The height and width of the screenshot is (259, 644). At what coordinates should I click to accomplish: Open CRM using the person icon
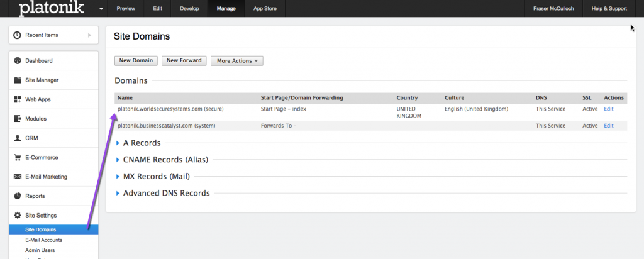pyautogui.click(x=18, y=138)
